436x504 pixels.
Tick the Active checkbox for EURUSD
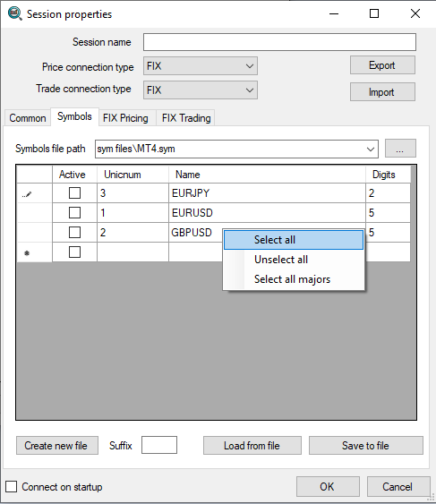point(74,213)
